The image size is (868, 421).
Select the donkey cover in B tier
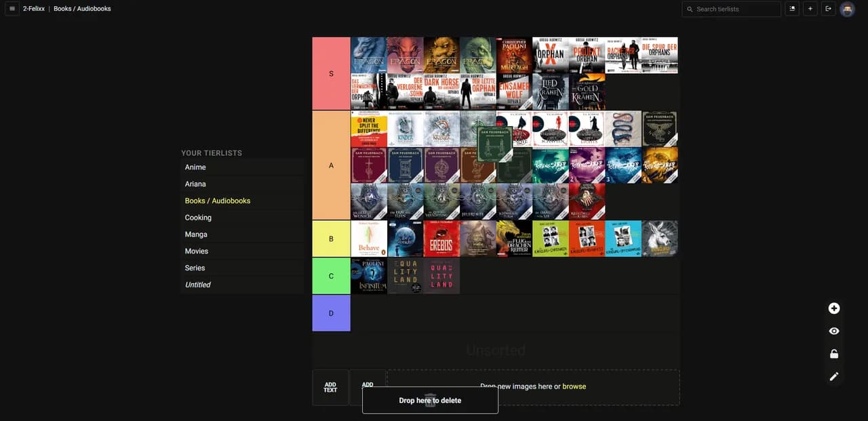(x=660, y=239)
